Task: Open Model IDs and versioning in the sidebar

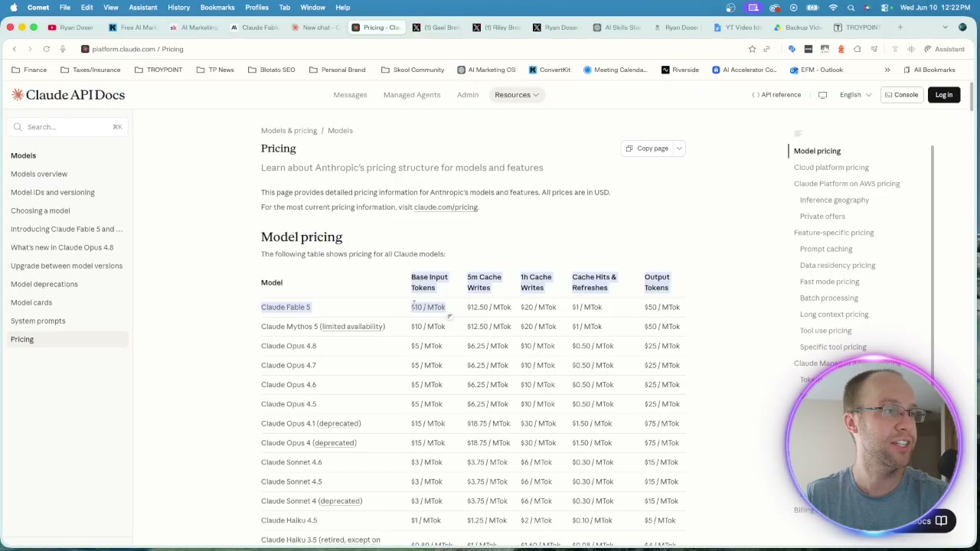Action: coord(53,192)
